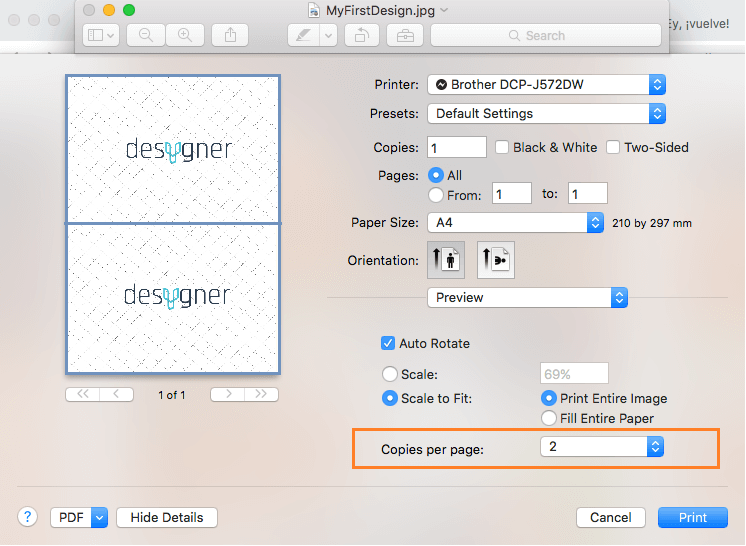Click the Copies number field
Screen dimensions: 746x546
click(x=457, y=147)
